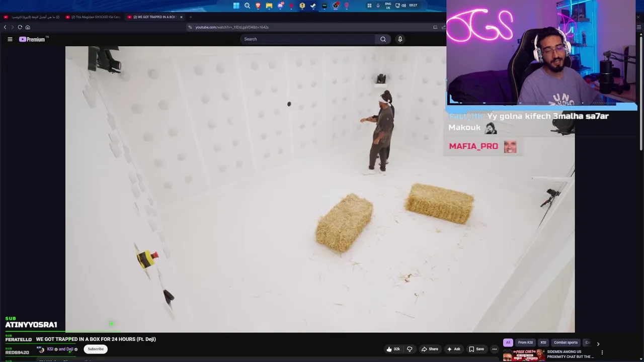
Task: Reload the current page
Action: [x=20, y=27]
